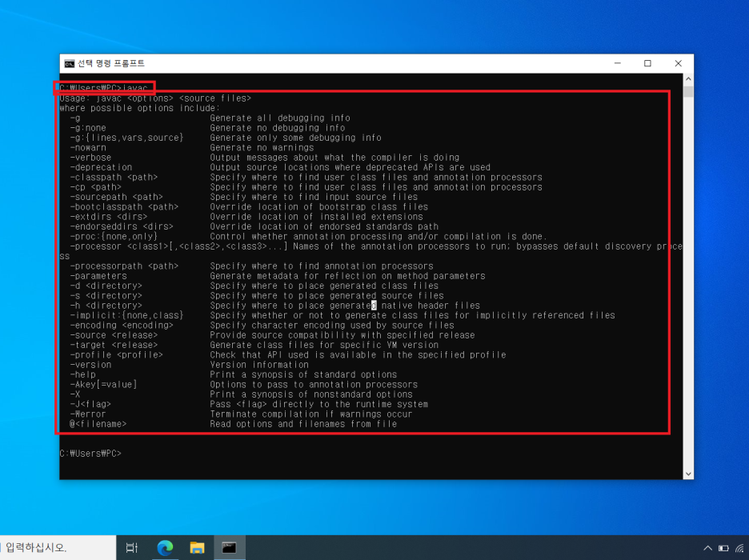Show hidden system tray icons

click(x=707, y=548)
